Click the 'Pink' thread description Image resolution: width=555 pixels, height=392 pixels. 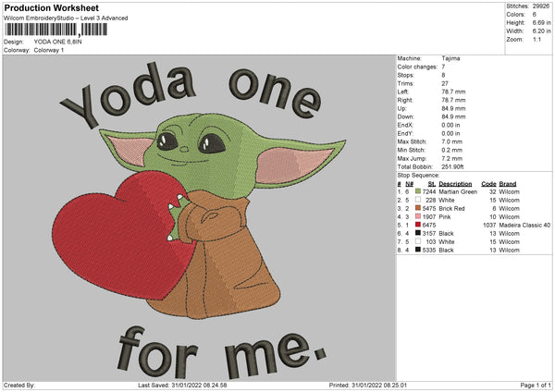click(445, 217)
